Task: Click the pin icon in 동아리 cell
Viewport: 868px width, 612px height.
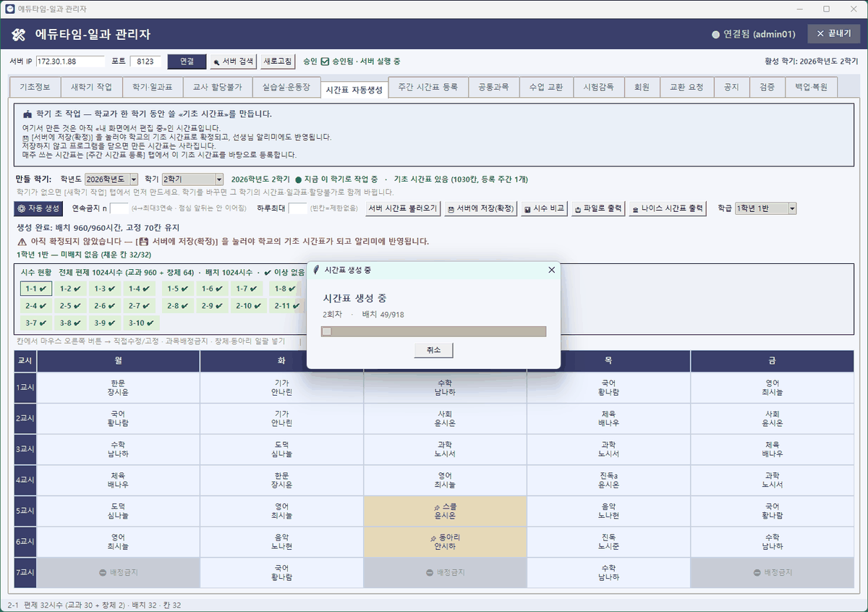Action: click(x=432, y=537)
